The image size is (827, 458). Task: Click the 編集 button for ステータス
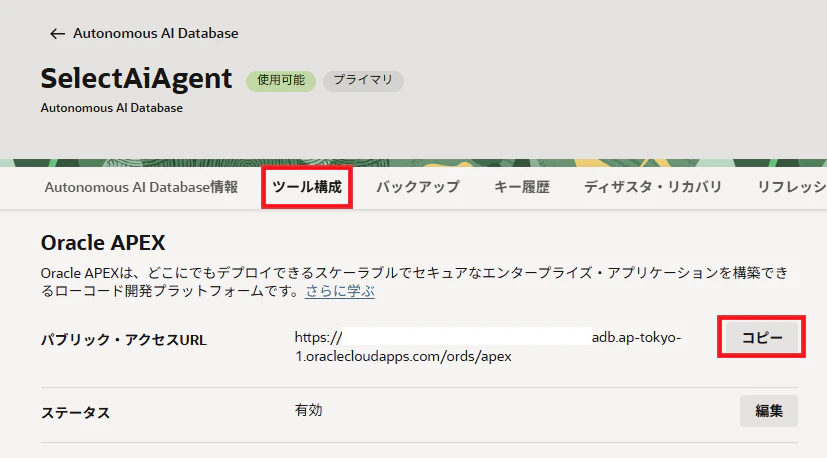pyautogui.click(x=768, y=411)
